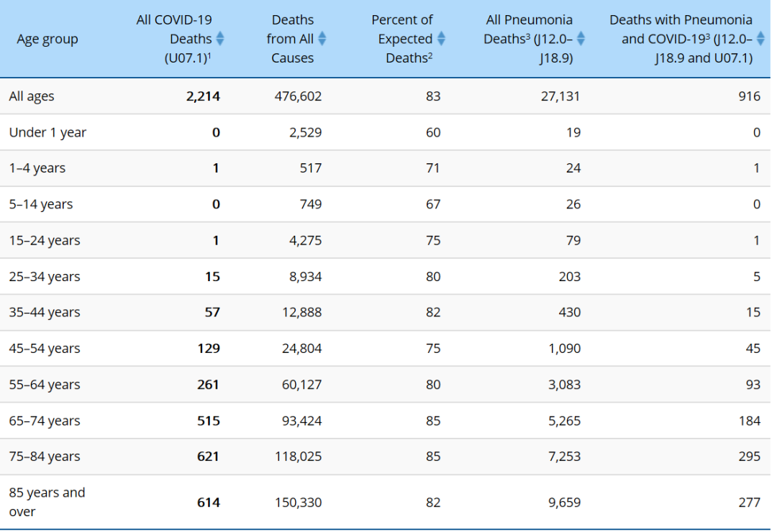Click the 60 percent expected deaths value
Viewport: 777px width, 532px height.
[x=433, y=132]
